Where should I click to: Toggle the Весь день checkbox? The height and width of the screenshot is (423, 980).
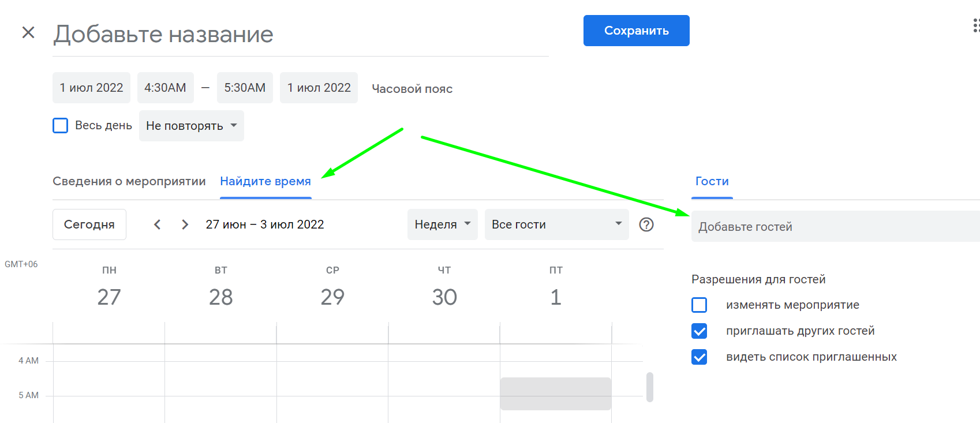60,125
